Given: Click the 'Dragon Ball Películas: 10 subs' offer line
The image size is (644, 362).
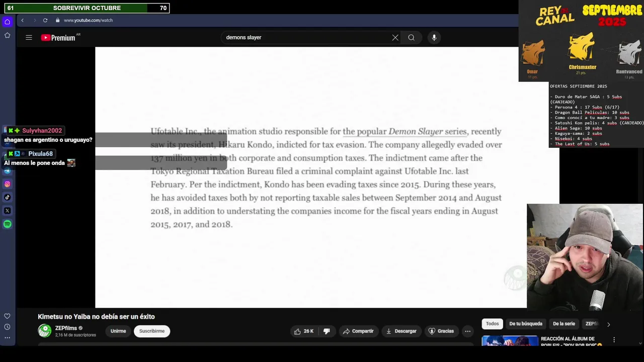Looking at the screenshot, I should [590, 113].
